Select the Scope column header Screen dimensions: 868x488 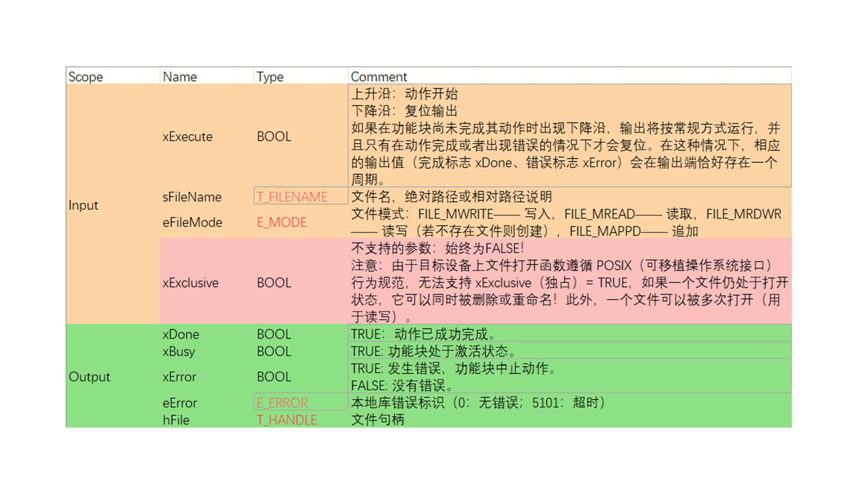[86, 77]
